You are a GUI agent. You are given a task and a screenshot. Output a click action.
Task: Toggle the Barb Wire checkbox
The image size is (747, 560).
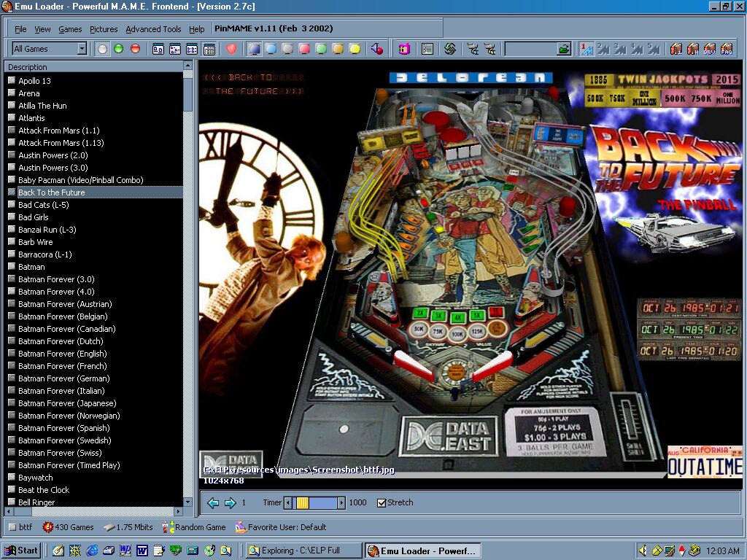(12, 242)
